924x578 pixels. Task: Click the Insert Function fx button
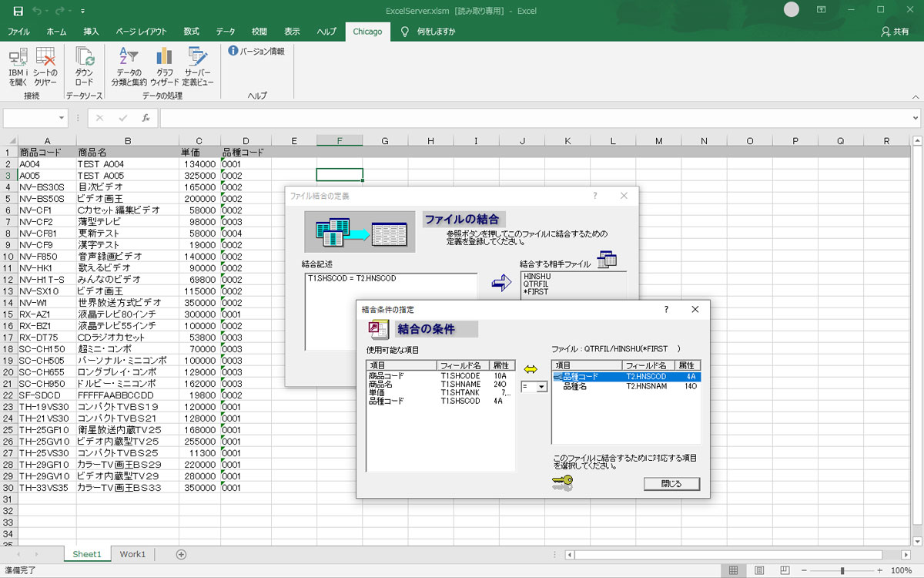[146, 118]
